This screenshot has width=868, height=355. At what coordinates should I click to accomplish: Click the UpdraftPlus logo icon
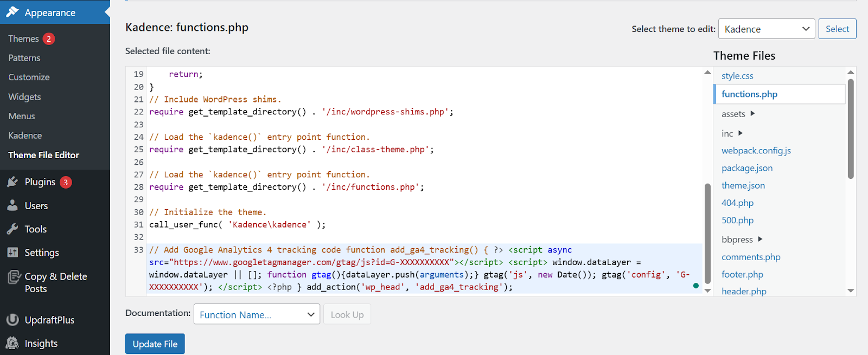click(12, 320)
